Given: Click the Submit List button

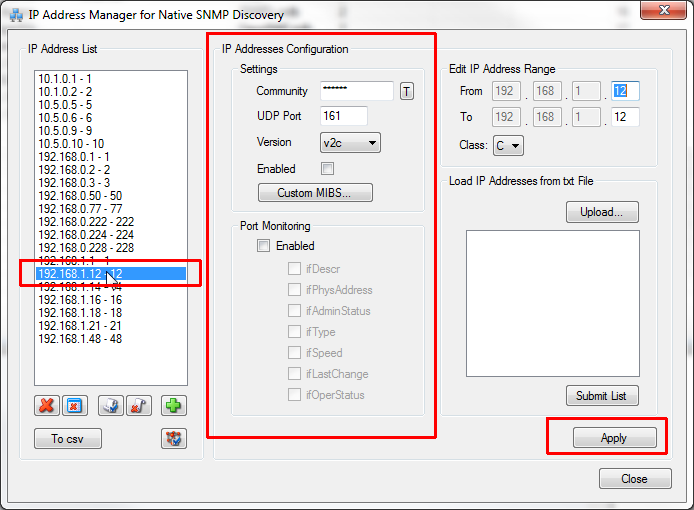Looking at the screenshot, I should 602,396.
